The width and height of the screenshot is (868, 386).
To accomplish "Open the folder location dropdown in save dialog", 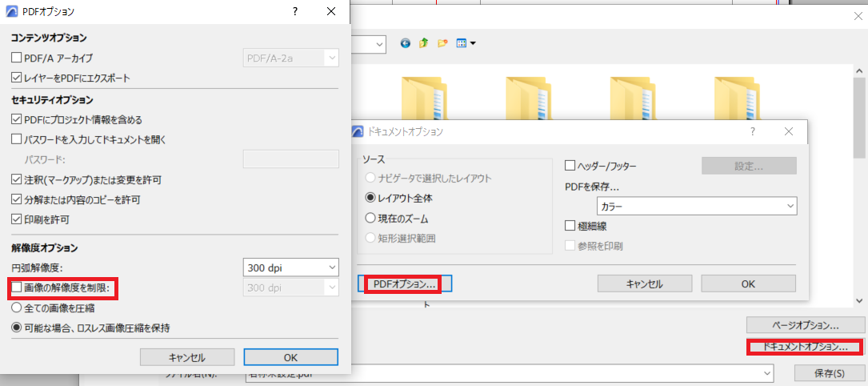I will (x=379, y=44).
